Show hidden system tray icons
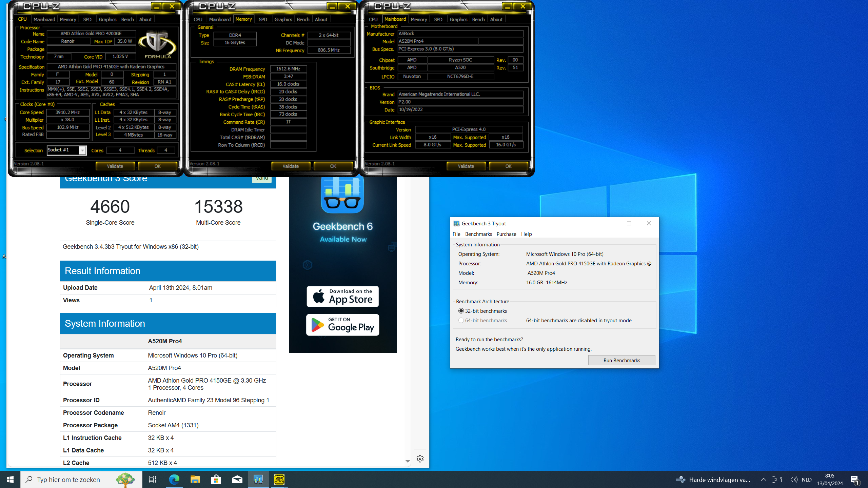 [x=763, y=480]
